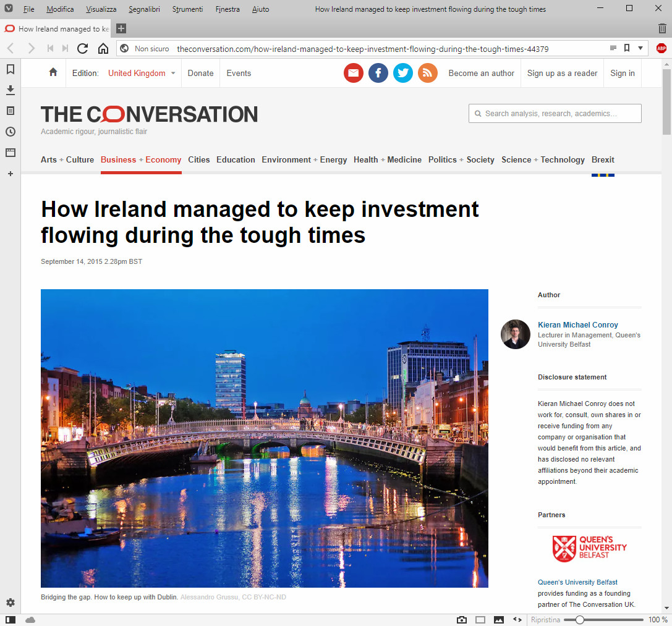Open the Brexit section

click(x=603, y=160)
